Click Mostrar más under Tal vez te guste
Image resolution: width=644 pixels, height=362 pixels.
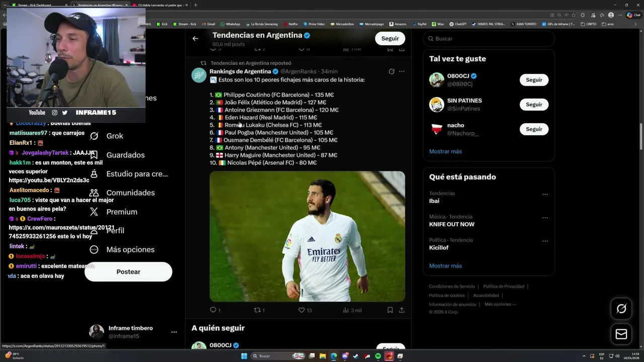(x=445, y=151)
